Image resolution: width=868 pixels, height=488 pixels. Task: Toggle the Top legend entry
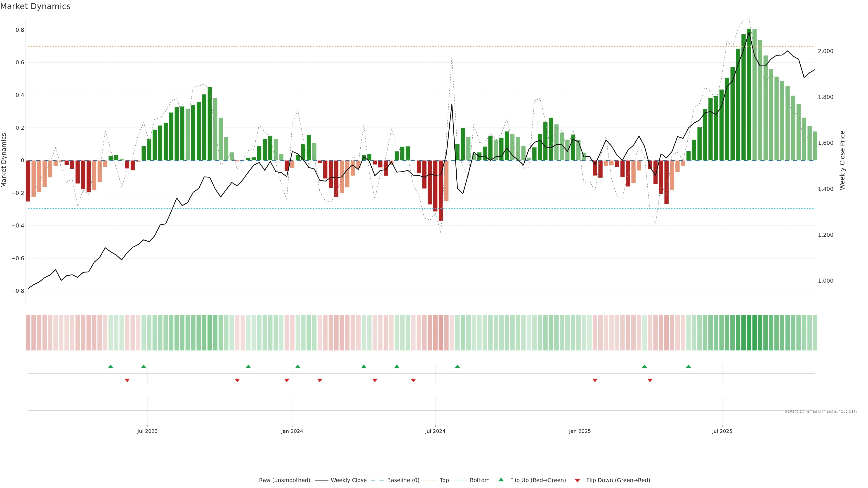point(444,480)
